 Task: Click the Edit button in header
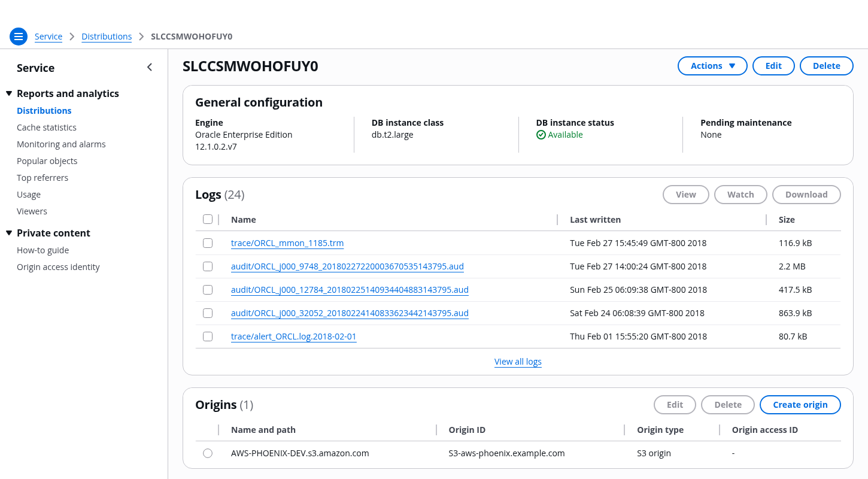click(x=773, y=66)
